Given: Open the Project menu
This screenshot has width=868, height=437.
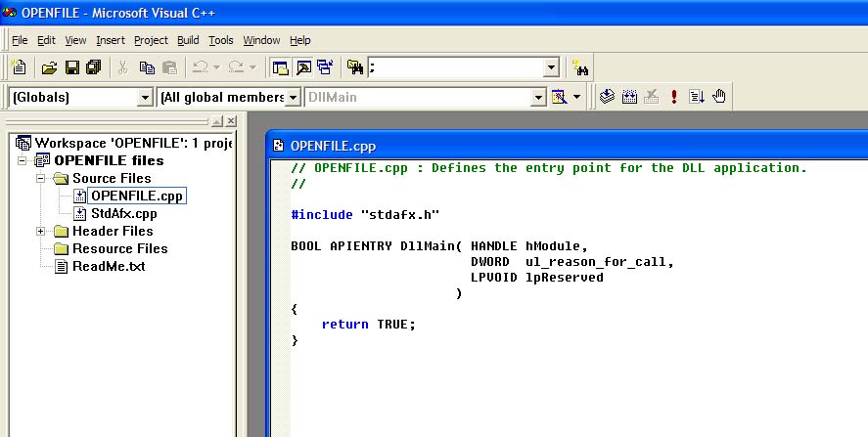Looking at the screenshot, I should (151, 40).
